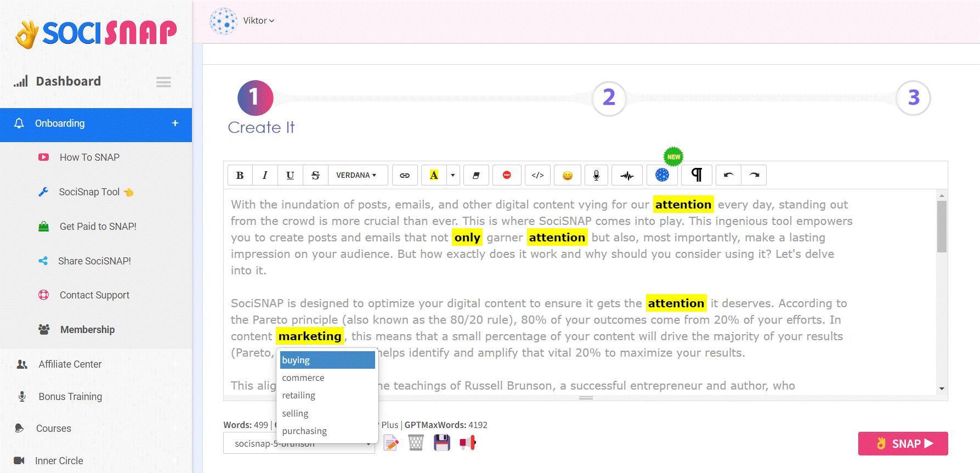Image resolution: width=980 pixels, height=473 pixels.
Task: Open Get Paid to SNAP! link
Action: pos(98,227)
